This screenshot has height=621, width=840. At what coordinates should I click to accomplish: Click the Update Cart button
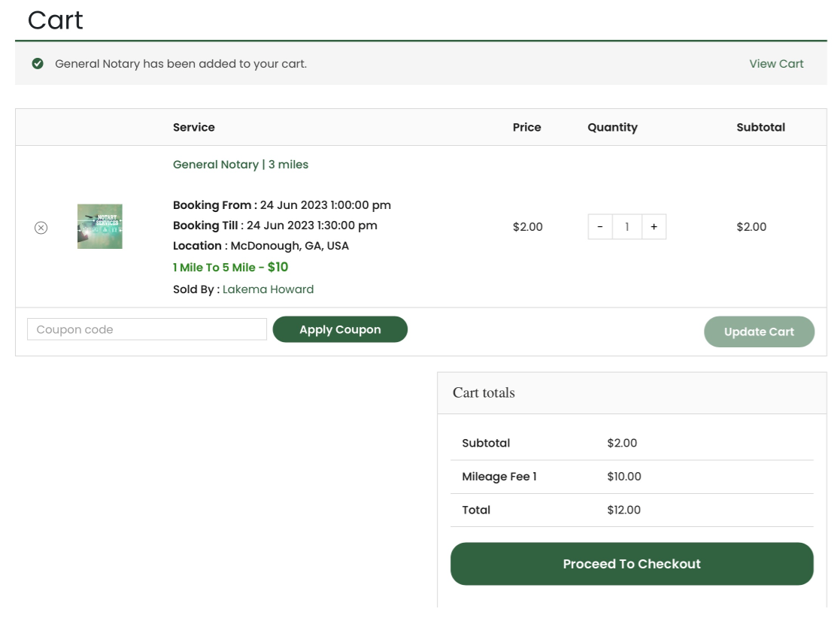[x=759, y=332]
